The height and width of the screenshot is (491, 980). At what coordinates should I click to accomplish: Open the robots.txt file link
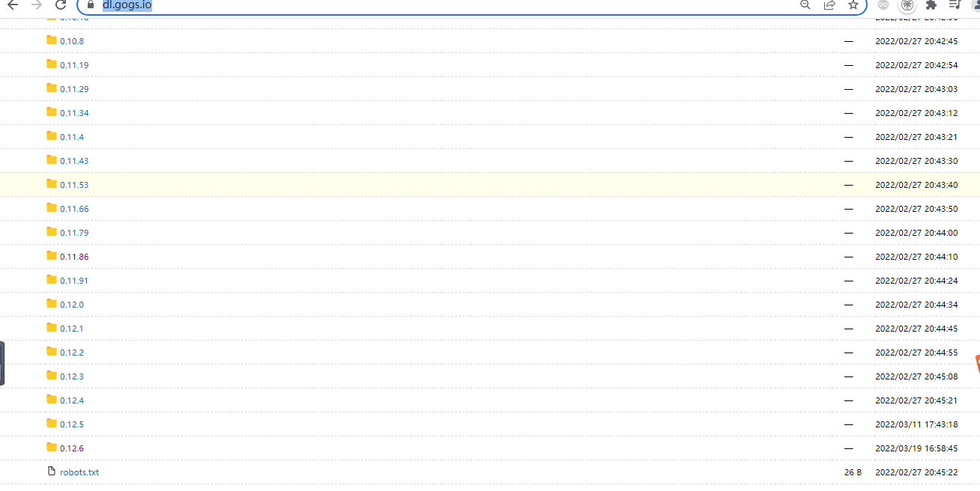click(79, 472)
